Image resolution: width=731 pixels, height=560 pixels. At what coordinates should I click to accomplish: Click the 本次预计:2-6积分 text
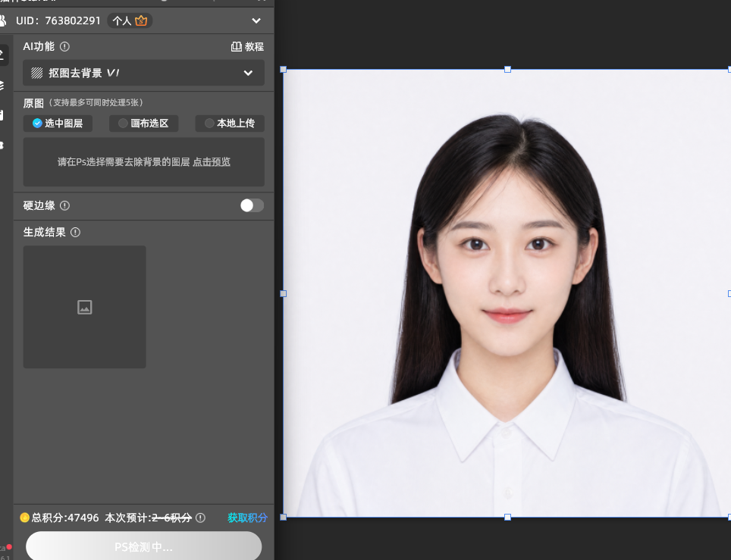(149, 518)
